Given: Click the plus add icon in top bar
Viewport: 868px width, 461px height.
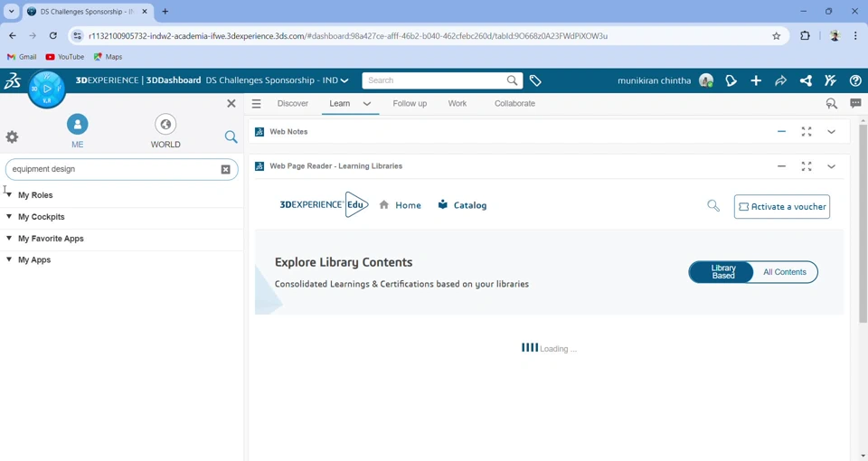Looking at the screenshot, I should point(756,80).
